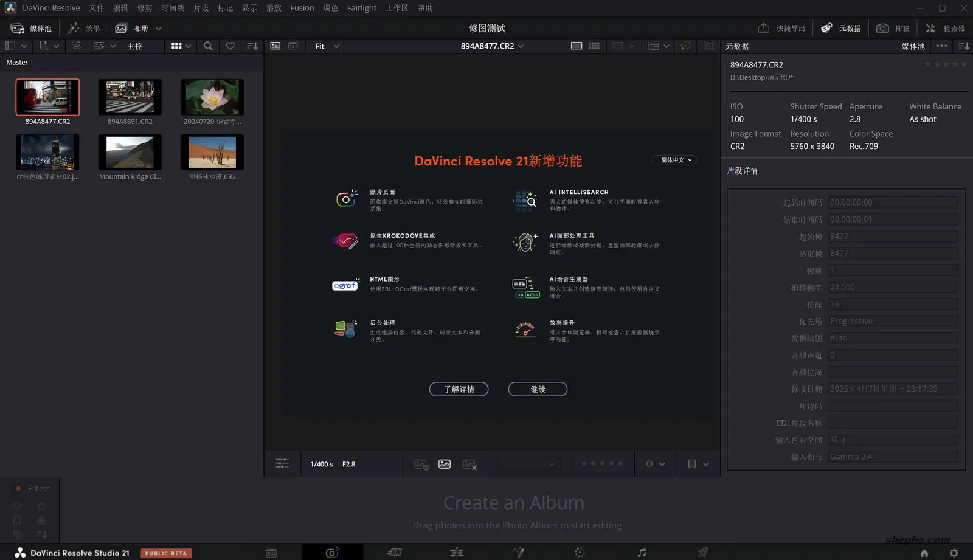Toggle the Media Pool panel button
This screenshot has width=973, height=560.
coord(31,28)
